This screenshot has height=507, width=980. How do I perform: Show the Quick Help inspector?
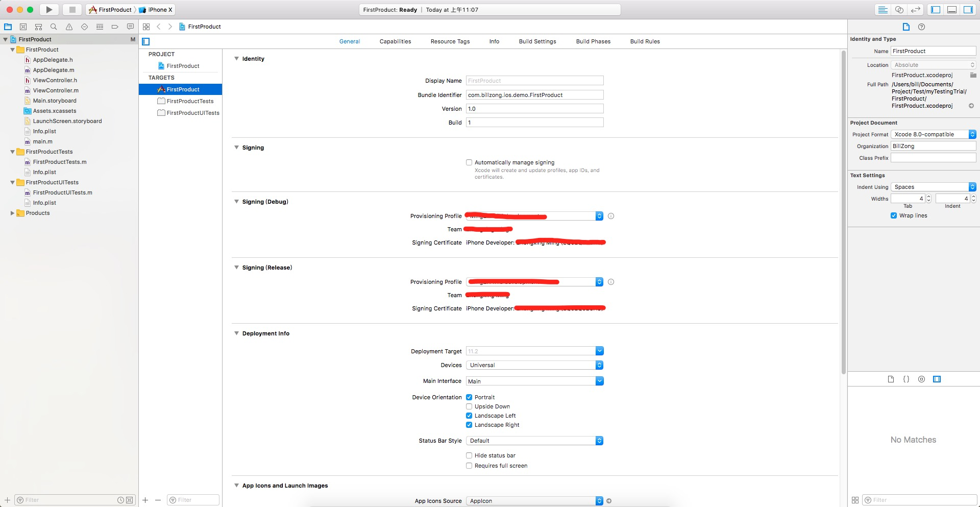click(x=921, y=27)
